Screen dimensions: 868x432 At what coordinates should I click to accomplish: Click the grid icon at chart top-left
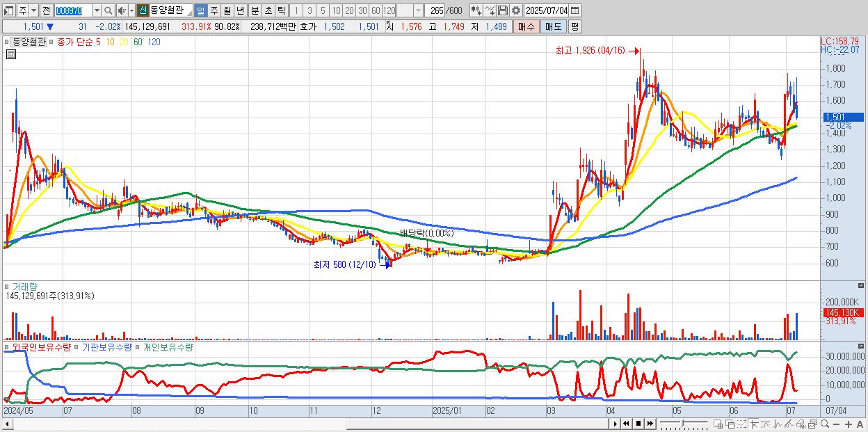pos(10,55)
